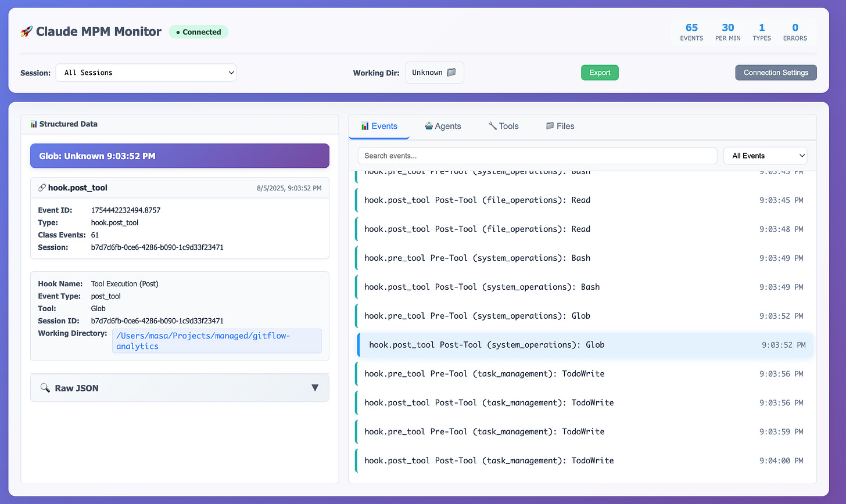Viewport: 846px width, 504px height.
Task: Select Pre-Tool TodoWrite event at 9:03:59 PM
Action: coord(585,431)
